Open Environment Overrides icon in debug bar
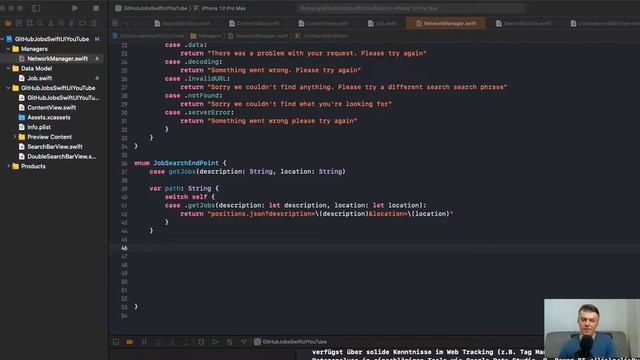 (x=229, y=342)
